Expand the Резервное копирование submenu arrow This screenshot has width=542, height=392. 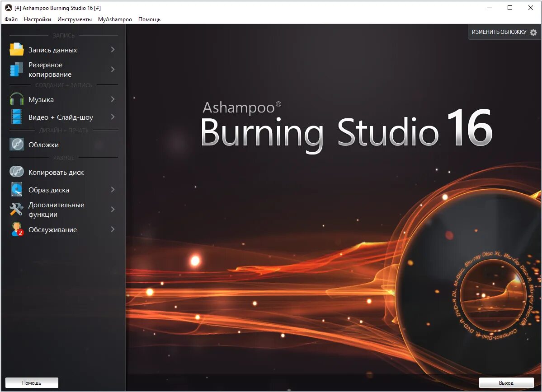(113, 70)
